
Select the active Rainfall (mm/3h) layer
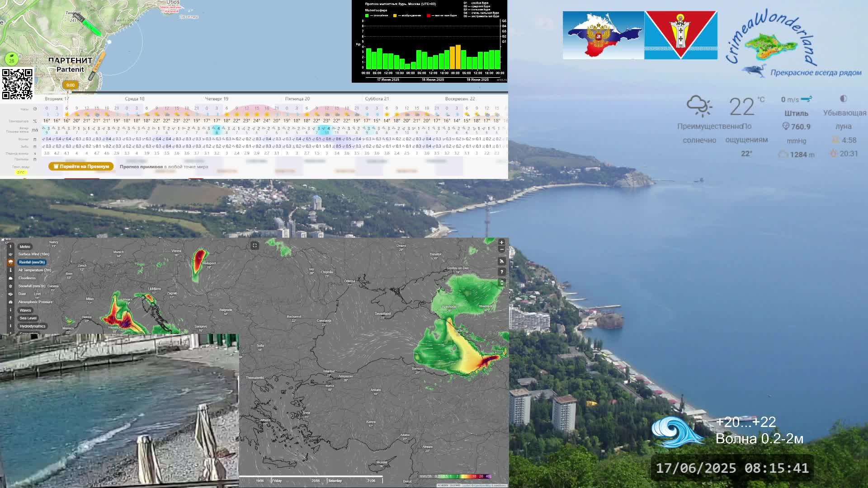32,262
